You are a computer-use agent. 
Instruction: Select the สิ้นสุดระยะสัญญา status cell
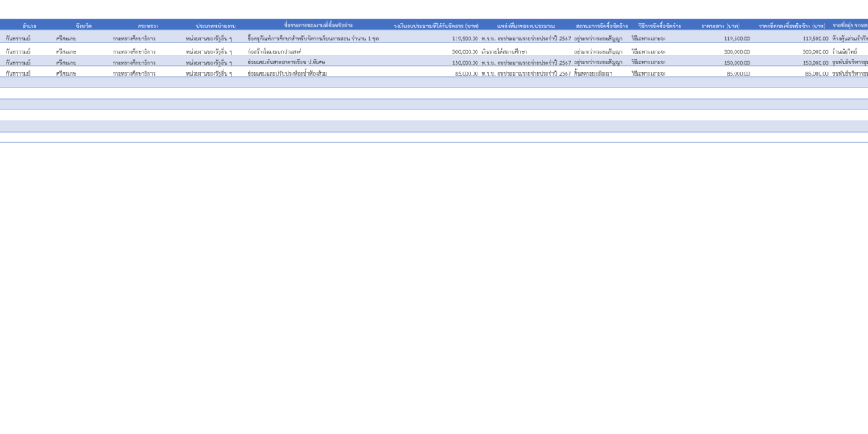point(597,73)
